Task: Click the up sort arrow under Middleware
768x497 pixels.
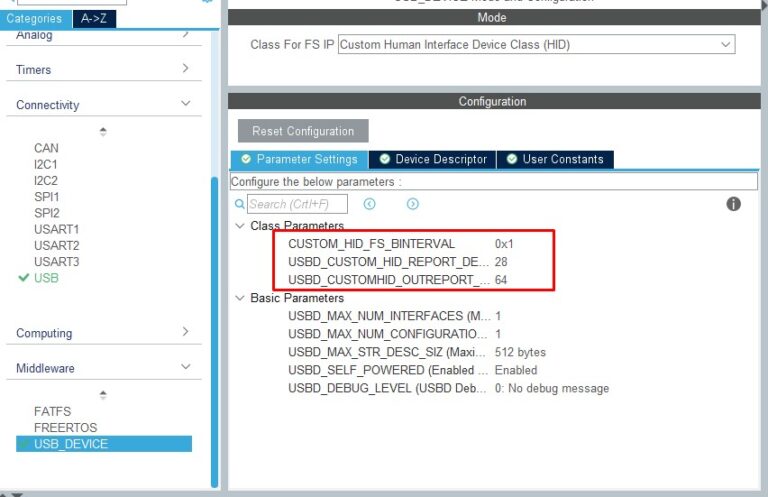Action: pos(102,394)
